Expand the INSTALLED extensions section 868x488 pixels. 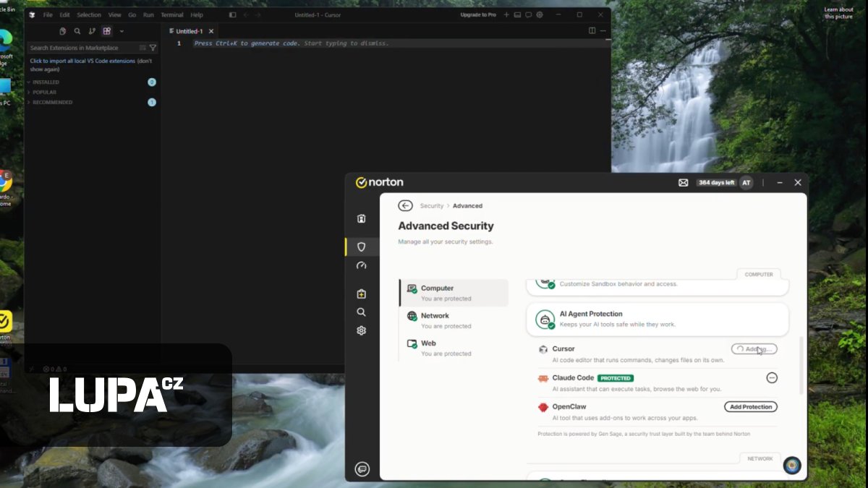pos(92,82)
